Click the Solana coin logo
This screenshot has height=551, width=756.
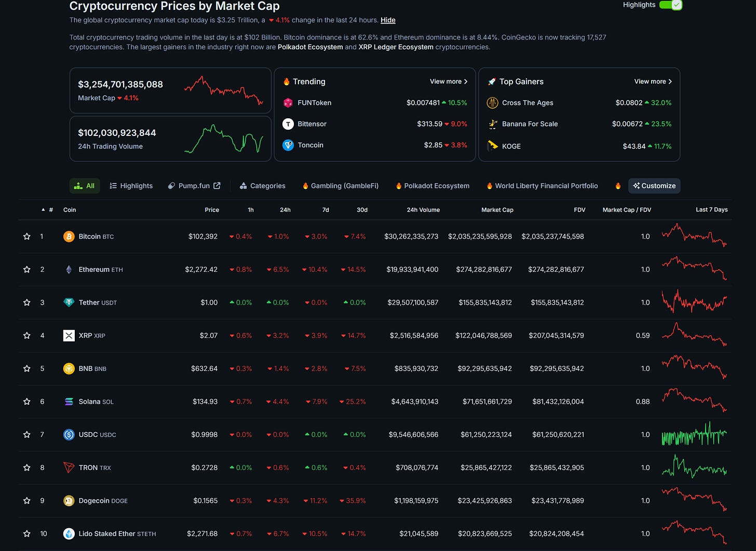[69, 402]
